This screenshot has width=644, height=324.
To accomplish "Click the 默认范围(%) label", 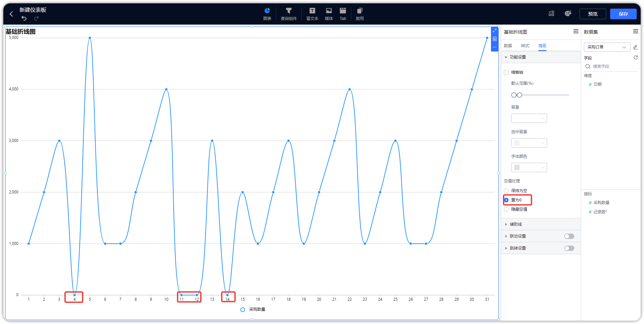I will [522, 83].
